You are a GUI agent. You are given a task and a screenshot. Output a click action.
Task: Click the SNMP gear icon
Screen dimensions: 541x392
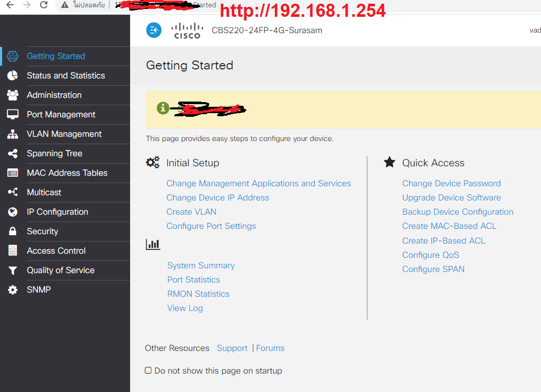[13, 289]
